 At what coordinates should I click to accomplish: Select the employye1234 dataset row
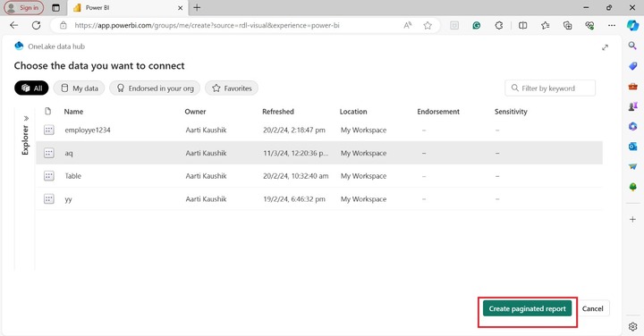[319, 130]
